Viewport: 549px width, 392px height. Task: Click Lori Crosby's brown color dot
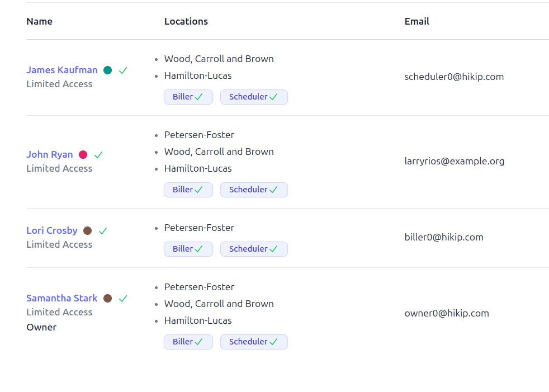88,231
